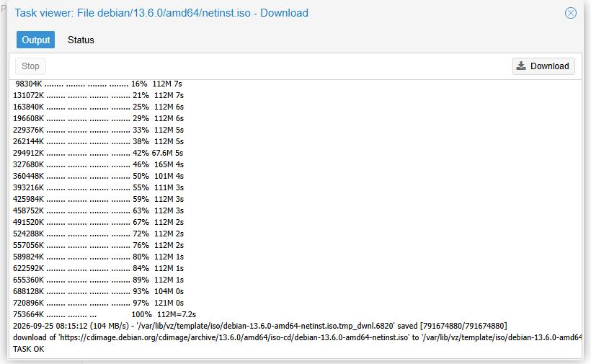
Task: Select the 360448K line at 50%
Action: click(98, 176)
